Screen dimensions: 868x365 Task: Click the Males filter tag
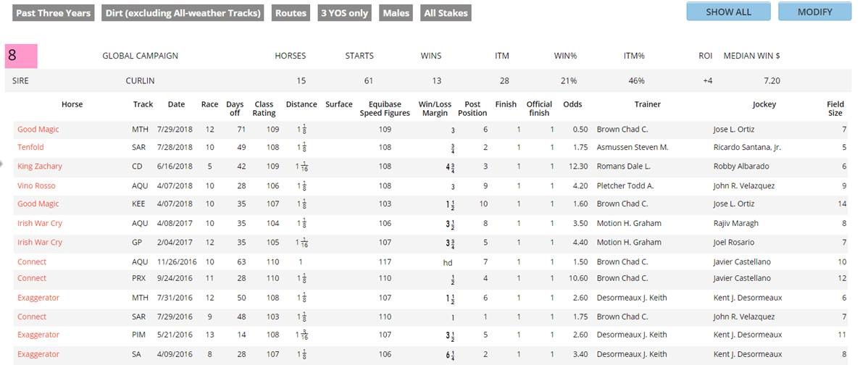[396, 13]
